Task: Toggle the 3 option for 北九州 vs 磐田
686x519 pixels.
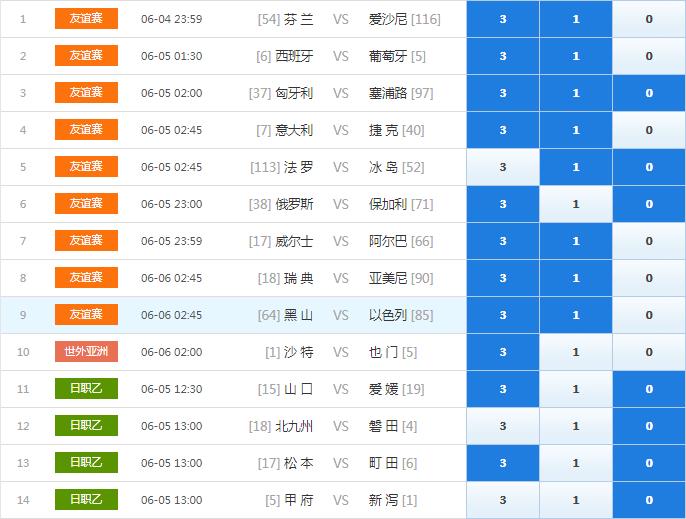Action: pyautogui.click(x=503, y=426)
